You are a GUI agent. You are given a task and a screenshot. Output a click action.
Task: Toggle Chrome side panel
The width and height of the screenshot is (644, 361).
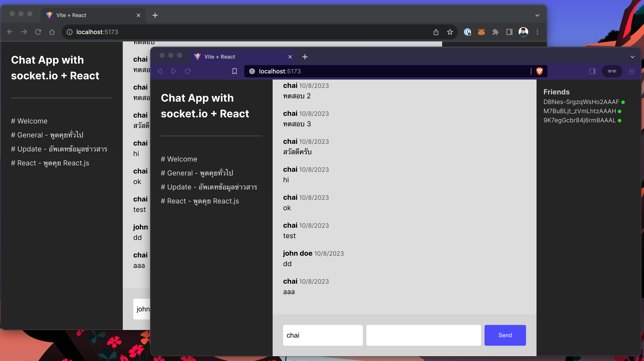tap(509, 32)
